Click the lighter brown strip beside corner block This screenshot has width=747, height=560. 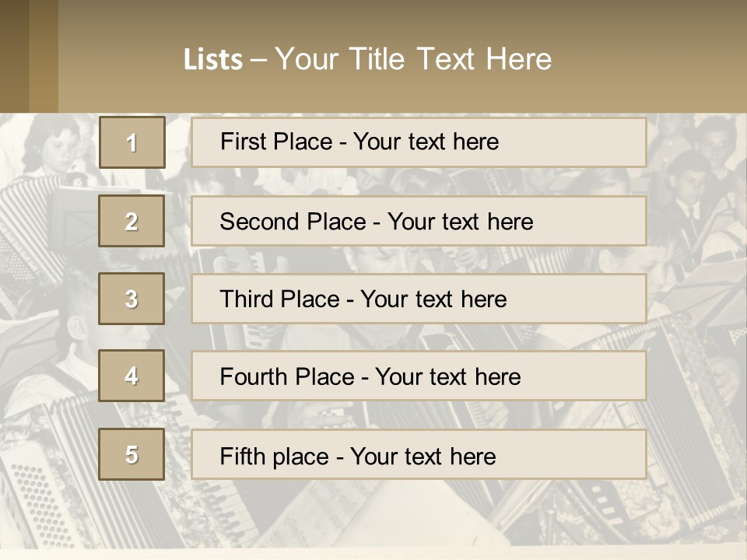(x=44, y=56)
